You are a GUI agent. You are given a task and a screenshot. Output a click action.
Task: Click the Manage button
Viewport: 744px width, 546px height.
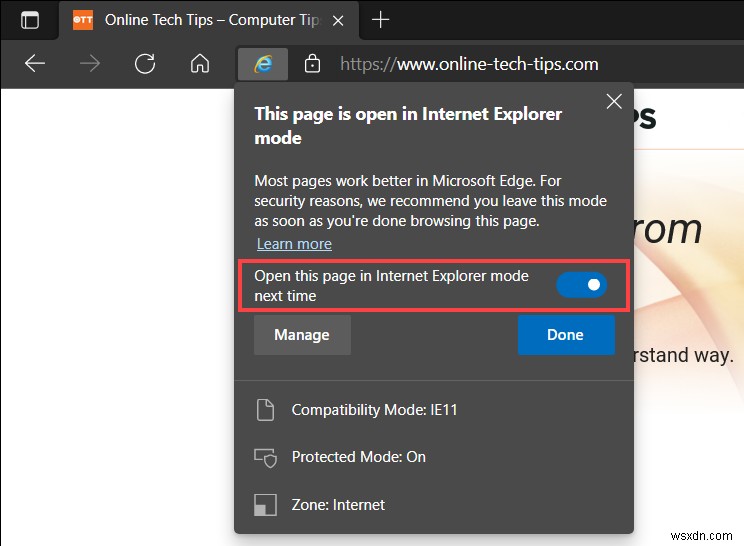(302, 335)
